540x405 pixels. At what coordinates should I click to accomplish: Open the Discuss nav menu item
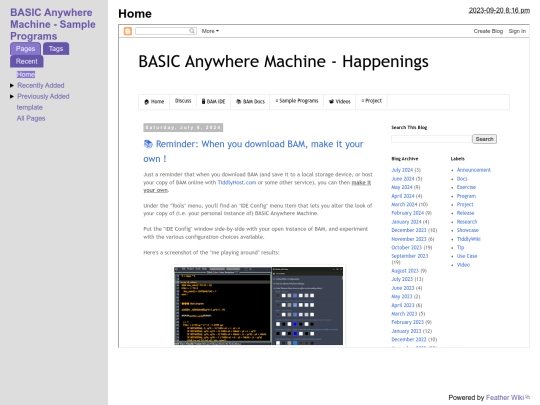click(183, 101)
